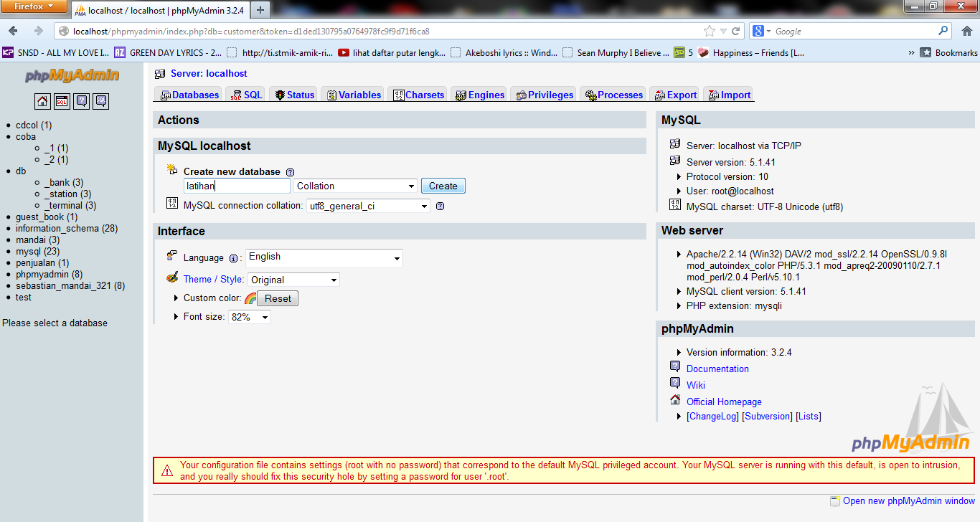Click the Theme / Style paint palette icon
Screen dimensions: 980x522
172,277
